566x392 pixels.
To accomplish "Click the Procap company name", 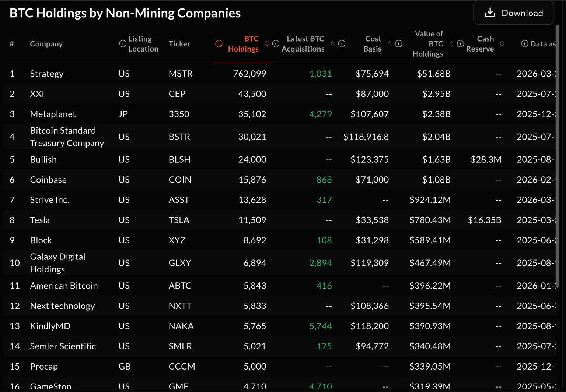I will point(44,367).
